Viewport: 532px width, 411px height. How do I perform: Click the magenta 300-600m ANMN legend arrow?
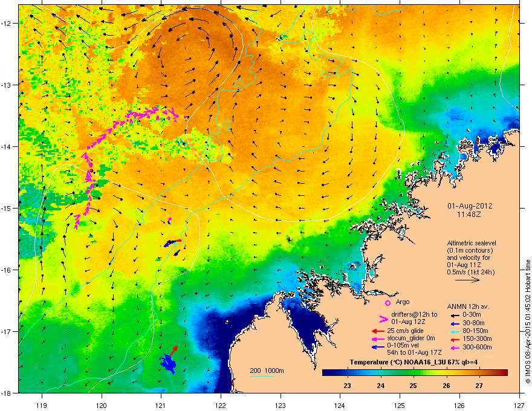455,348
